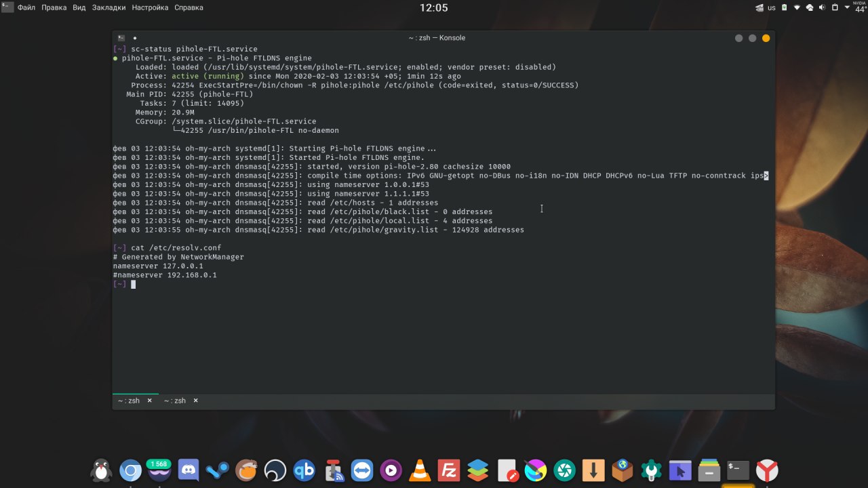Open the RSS stamp app icon in dock
The image size is (868, 488).
(x=333, y=470)
